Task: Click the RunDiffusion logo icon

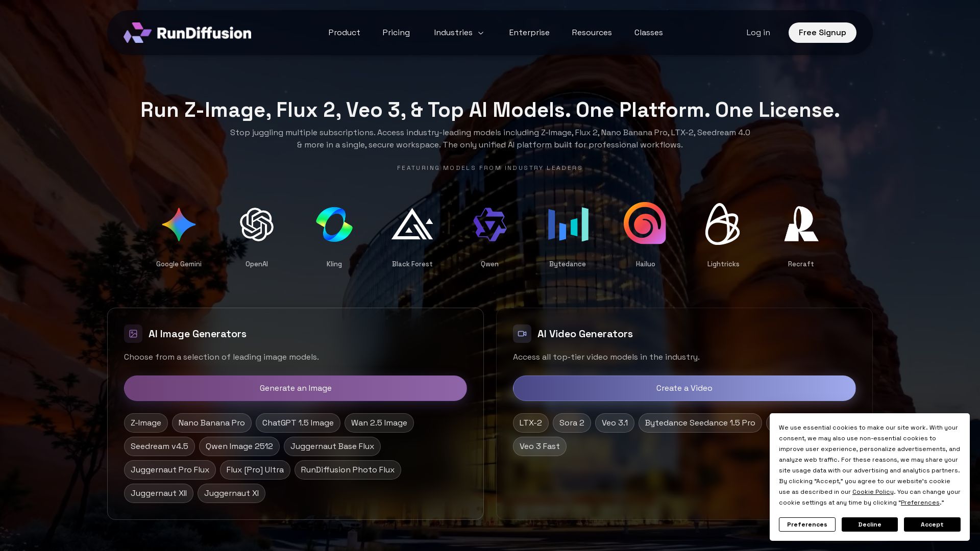Action: (x=137, y=33)
